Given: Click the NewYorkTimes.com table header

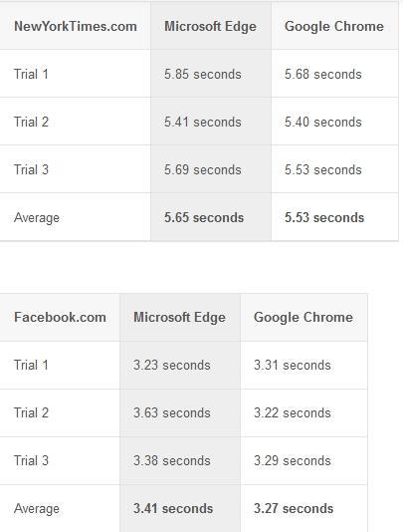Looking at the screenshot, I should [x=76, y=27].
